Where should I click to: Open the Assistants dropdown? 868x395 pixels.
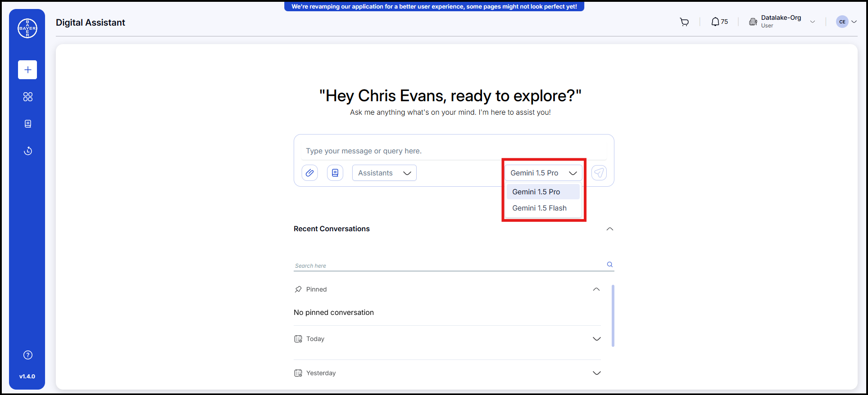tap(384, 173)
